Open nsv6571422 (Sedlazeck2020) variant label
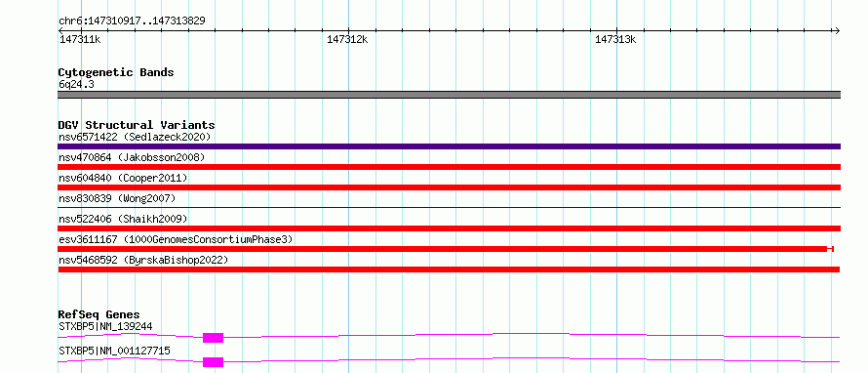This screenshot has width=868, height=373. coord(135,137)
